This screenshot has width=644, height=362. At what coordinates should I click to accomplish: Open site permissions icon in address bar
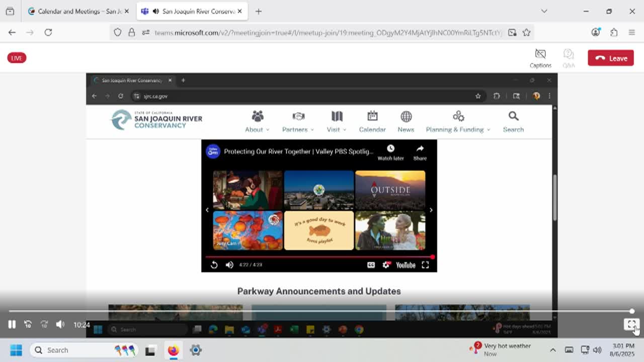point(145,32)
